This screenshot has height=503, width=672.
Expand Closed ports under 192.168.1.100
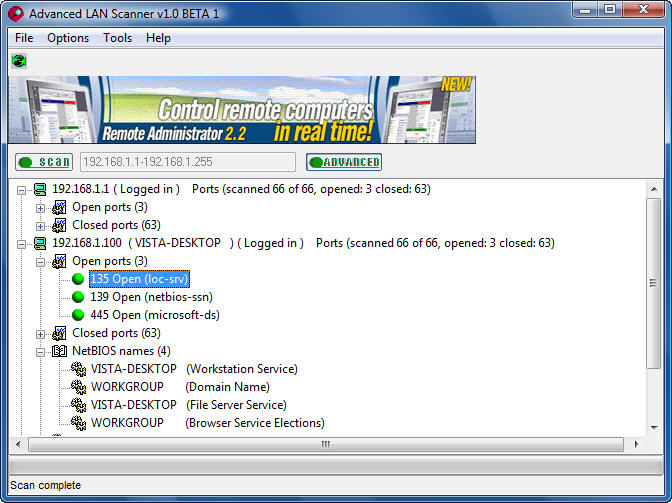[x=40, y=334]
